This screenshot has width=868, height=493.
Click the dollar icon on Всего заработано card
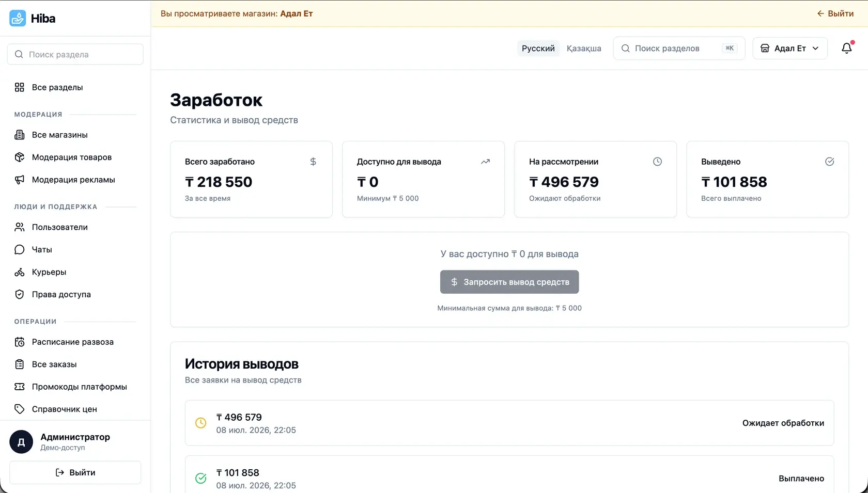point(313,162)
